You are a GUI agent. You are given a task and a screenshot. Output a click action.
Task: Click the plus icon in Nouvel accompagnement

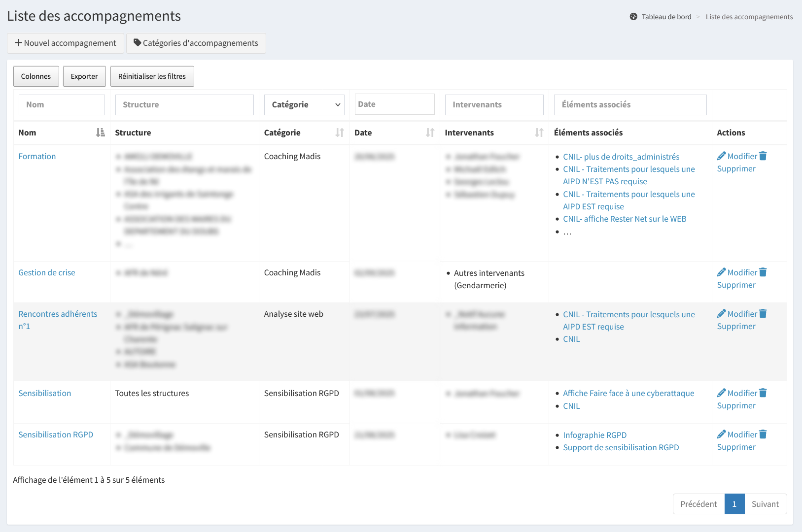pyautogui.click(x=18, y=43)
